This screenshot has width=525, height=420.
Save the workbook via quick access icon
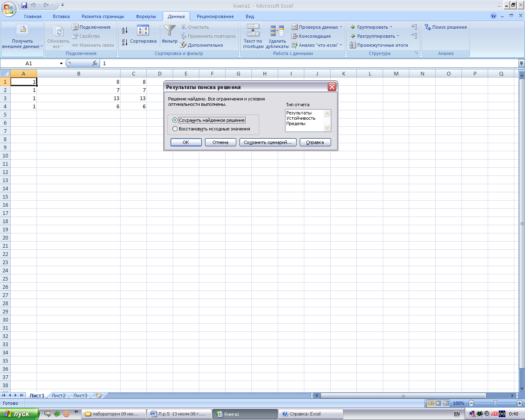pyautogui.click(x=24, y=5)
